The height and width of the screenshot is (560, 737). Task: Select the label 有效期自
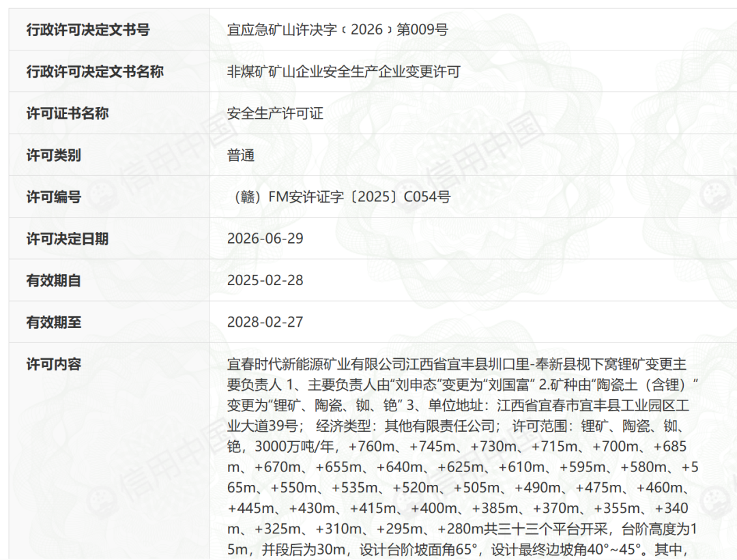[54, 280]
